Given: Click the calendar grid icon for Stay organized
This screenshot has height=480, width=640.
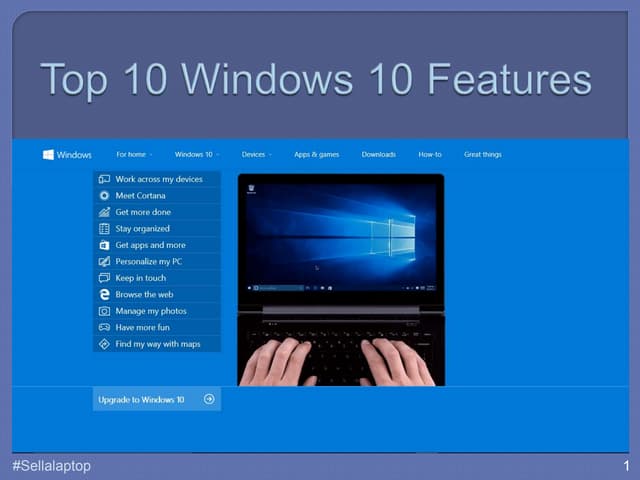Looking at the screenshot, I should pos(104,229).
